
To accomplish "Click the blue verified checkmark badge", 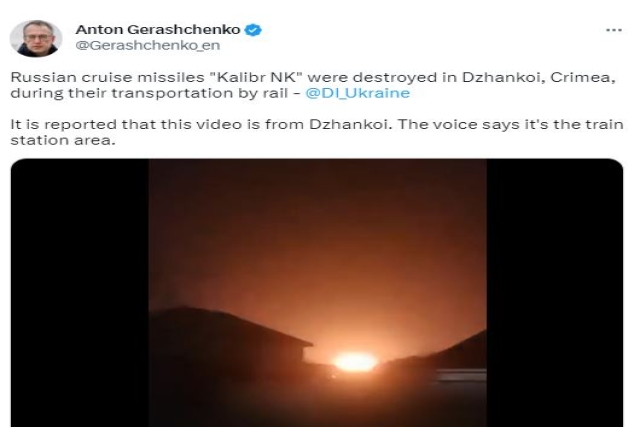I will tap(253, 30).
